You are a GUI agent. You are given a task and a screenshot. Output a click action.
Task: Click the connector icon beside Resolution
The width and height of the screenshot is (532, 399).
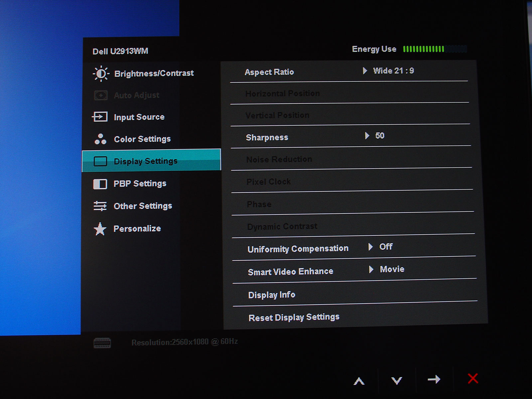[102, 343]
